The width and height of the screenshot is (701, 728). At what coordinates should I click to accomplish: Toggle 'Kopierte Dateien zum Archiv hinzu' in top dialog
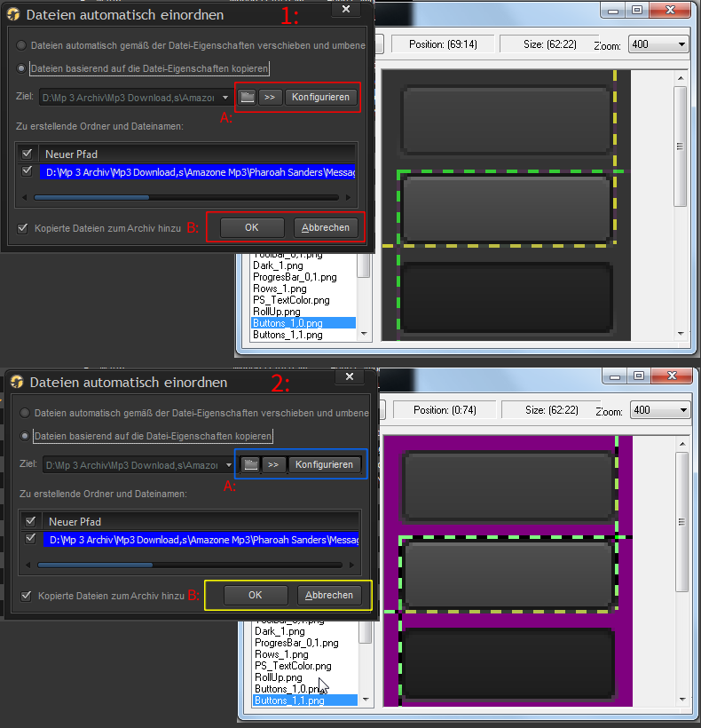pyautogui.click(x=22, y=228)
